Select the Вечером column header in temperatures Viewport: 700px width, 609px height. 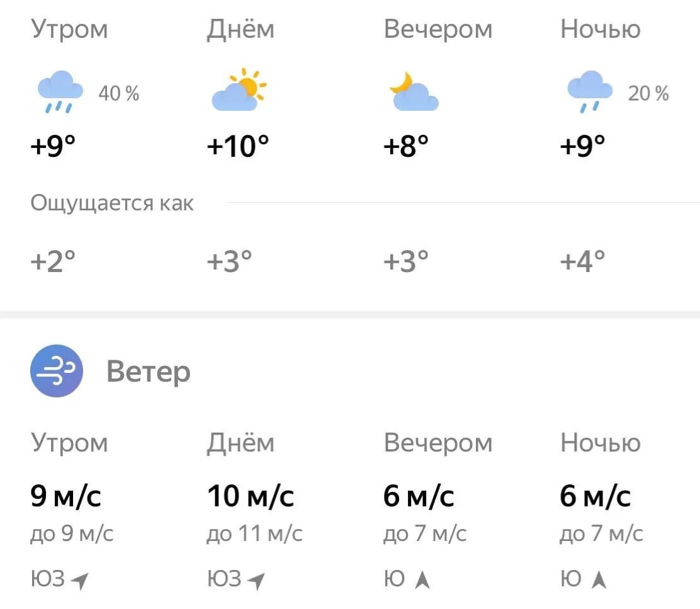tap(438, 30)
